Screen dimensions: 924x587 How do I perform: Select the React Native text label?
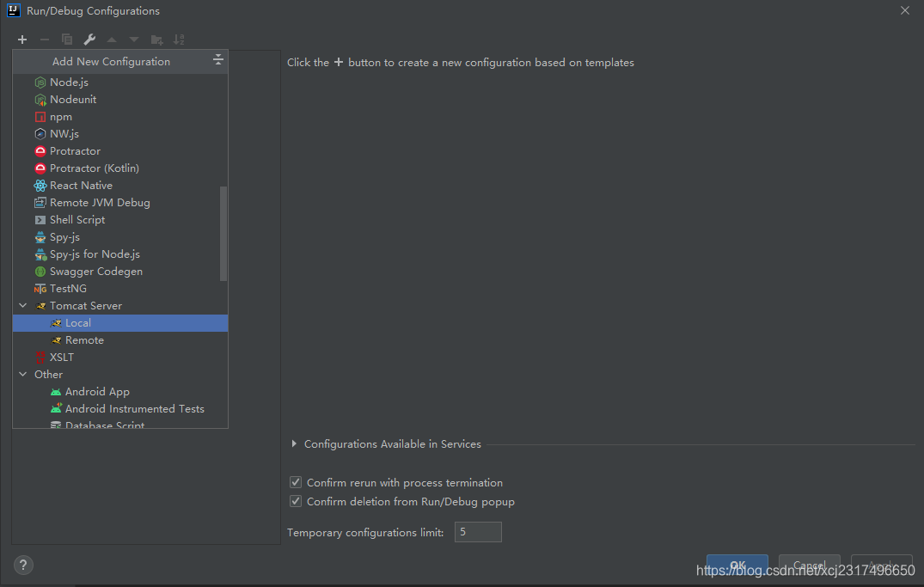tap(82, 186)
